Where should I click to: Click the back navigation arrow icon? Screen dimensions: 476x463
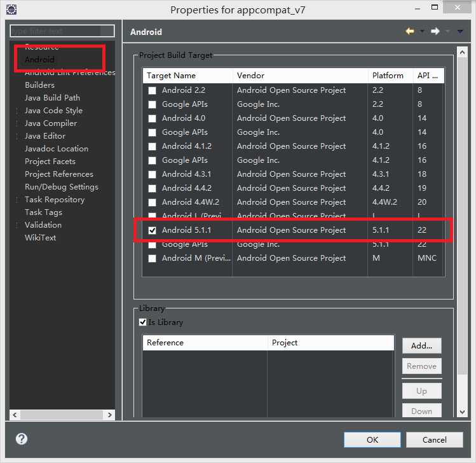click(x=410, y=31)
